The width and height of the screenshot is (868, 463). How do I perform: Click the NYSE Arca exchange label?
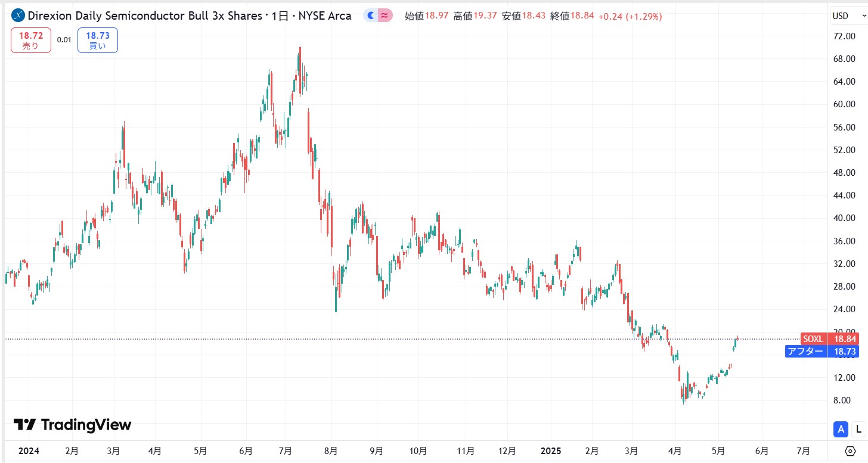324,15
